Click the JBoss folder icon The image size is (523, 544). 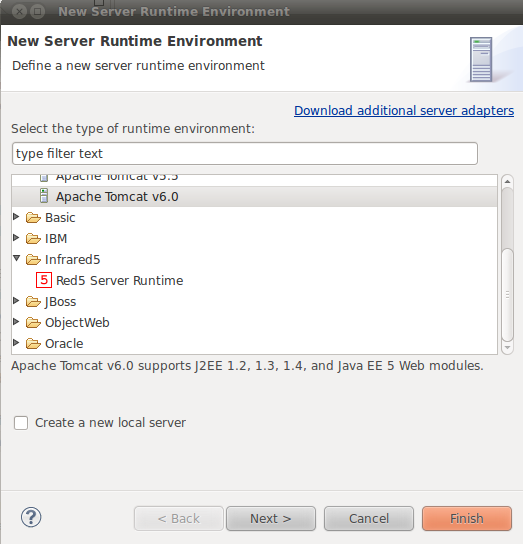(x=33, y=302)
